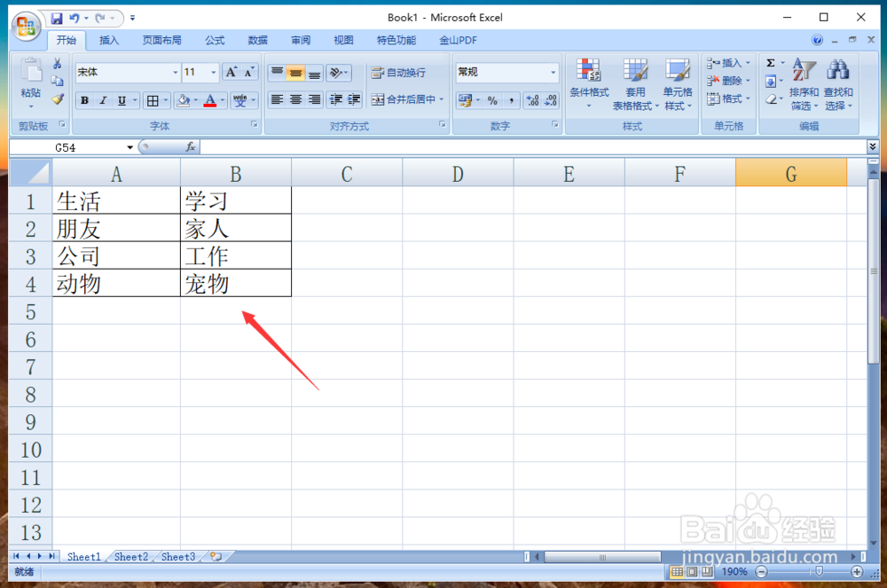This screenshot has width=887, height=588.
Task: Open the 格式 cells format dropdown
Action: (x=728, y=99)
